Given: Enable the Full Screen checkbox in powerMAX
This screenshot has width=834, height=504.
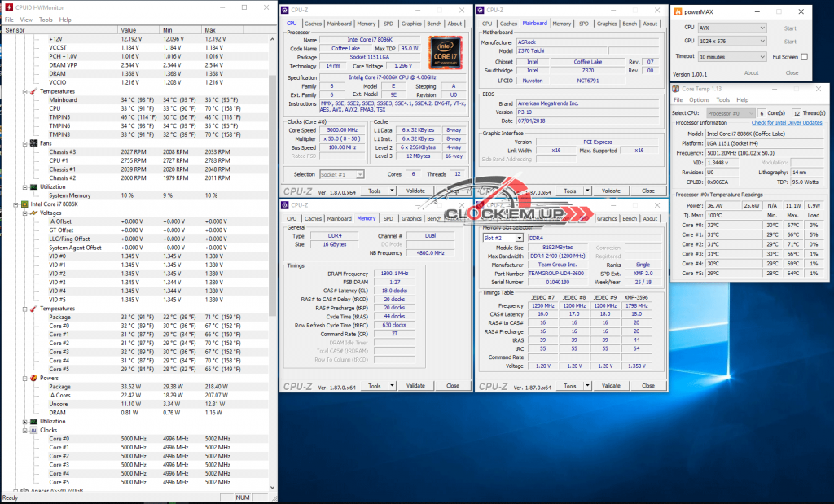Looking at the screenshot, I should pyautogui.click(x=804, y=57).
